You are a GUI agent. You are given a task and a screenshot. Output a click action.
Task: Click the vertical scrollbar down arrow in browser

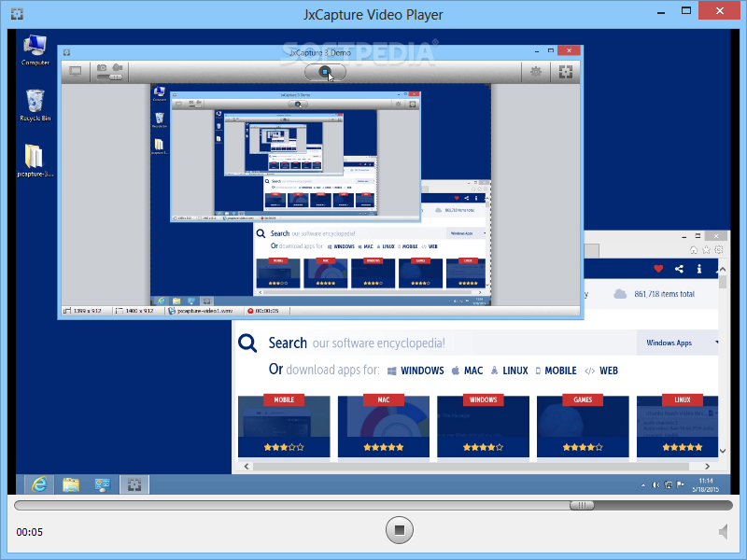click(723, 451)
